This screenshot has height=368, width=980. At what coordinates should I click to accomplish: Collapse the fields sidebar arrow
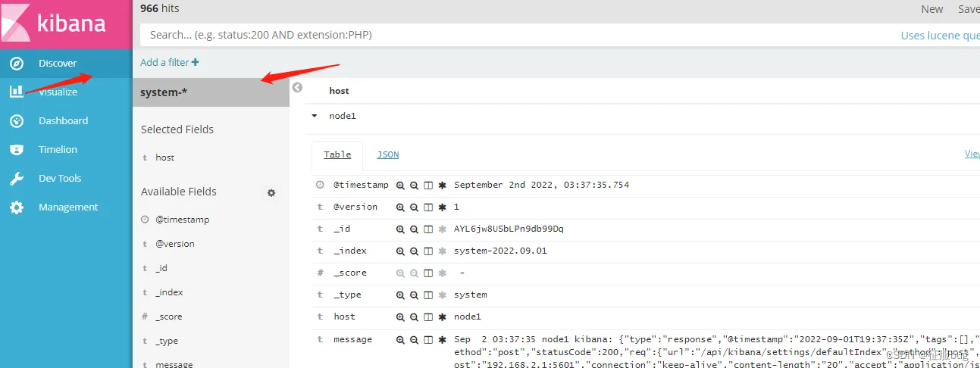[297, 88]
